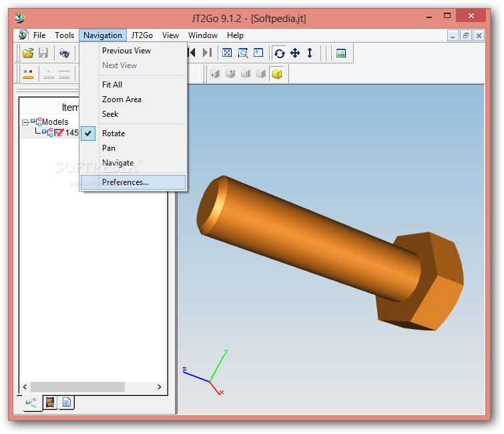Screen dimensions: 504x434
Task: Toggle the checked Rotate menu entry
Action: (x=133, y=134)
